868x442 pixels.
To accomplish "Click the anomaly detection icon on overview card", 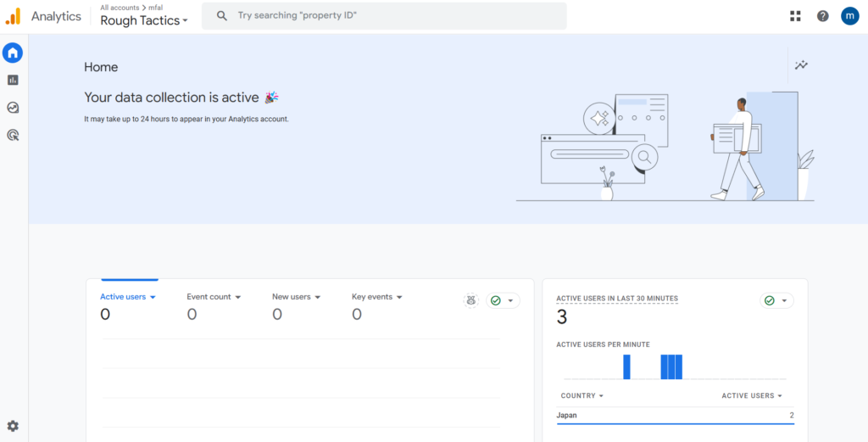I will [471, 301].
